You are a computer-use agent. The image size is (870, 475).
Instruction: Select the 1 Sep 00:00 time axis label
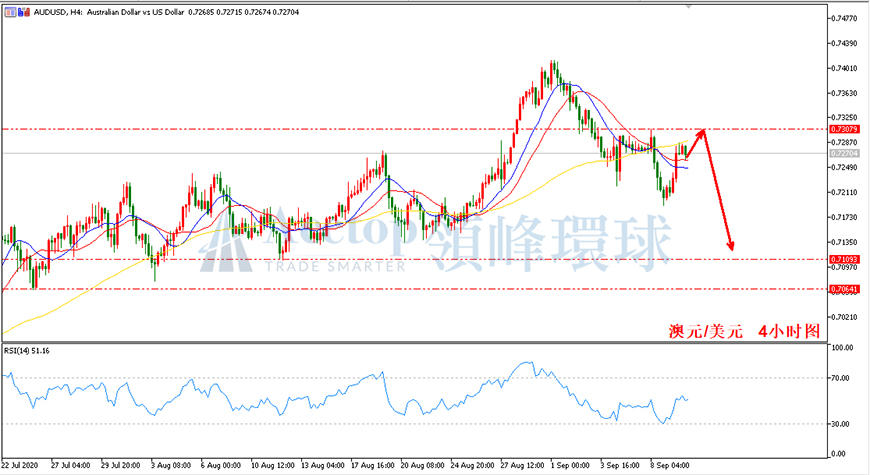[569, 465]
